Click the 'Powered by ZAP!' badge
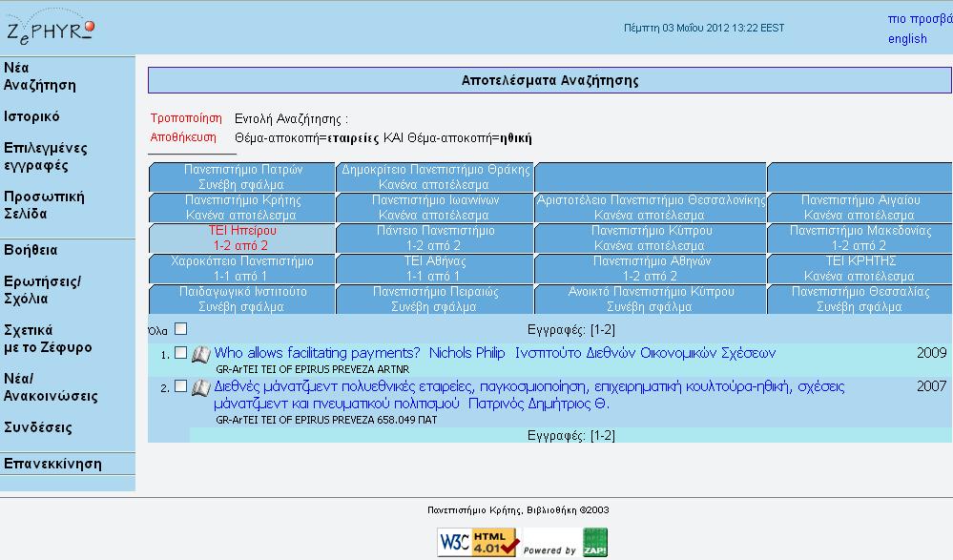The image size is (953, 560). [565, 543]
